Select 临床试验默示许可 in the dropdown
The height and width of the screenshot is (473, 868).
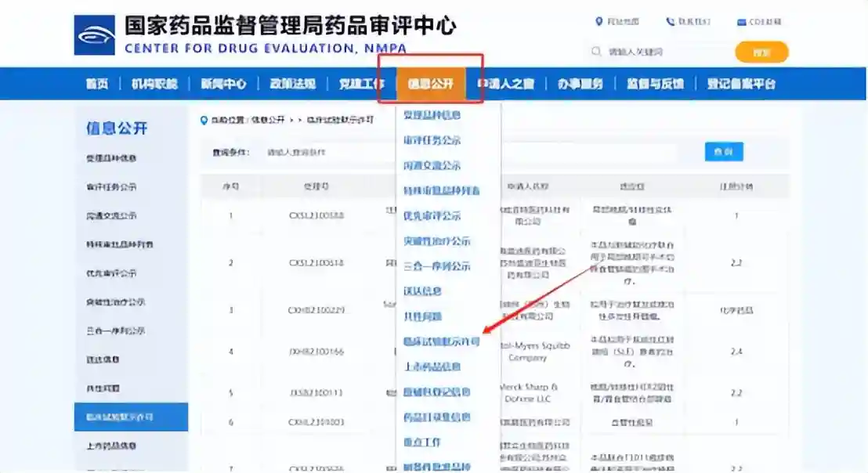(x=441, y=341)
